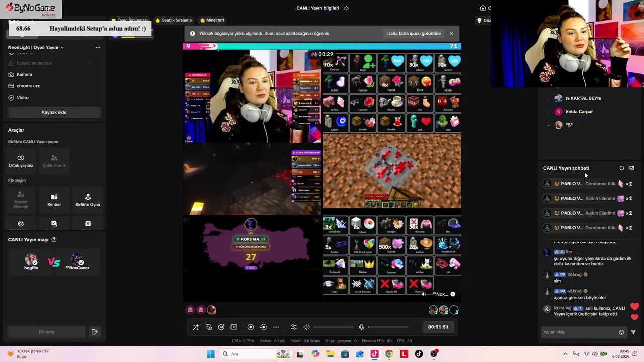The width and height of the screenshot is (644, 362).
Task: Click the red heart like icon
Action: (634, 306)
